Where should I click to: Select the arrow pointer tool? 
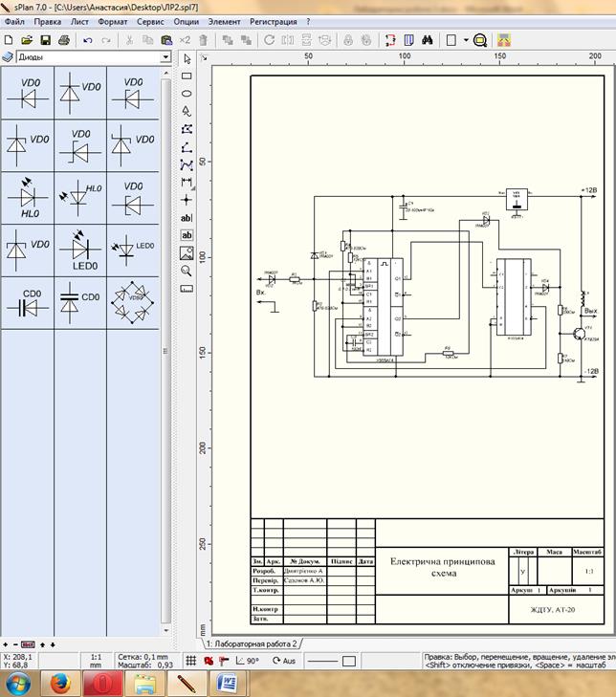click(x=187, y=58)
